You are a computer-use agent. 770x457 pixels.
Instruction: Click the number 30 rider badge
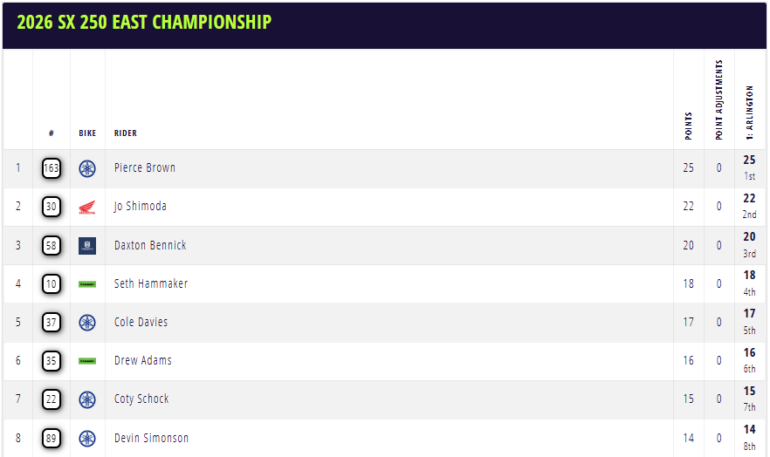click(x=51, y=207)
